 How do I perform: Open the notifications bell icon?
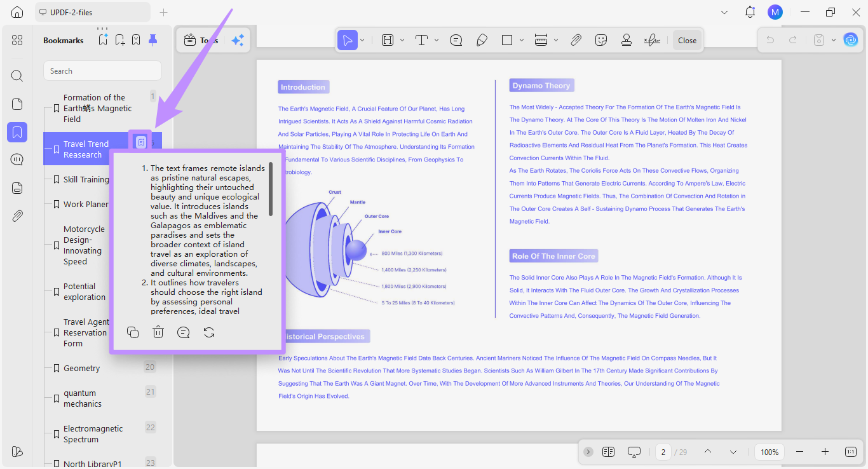point(750,12)
